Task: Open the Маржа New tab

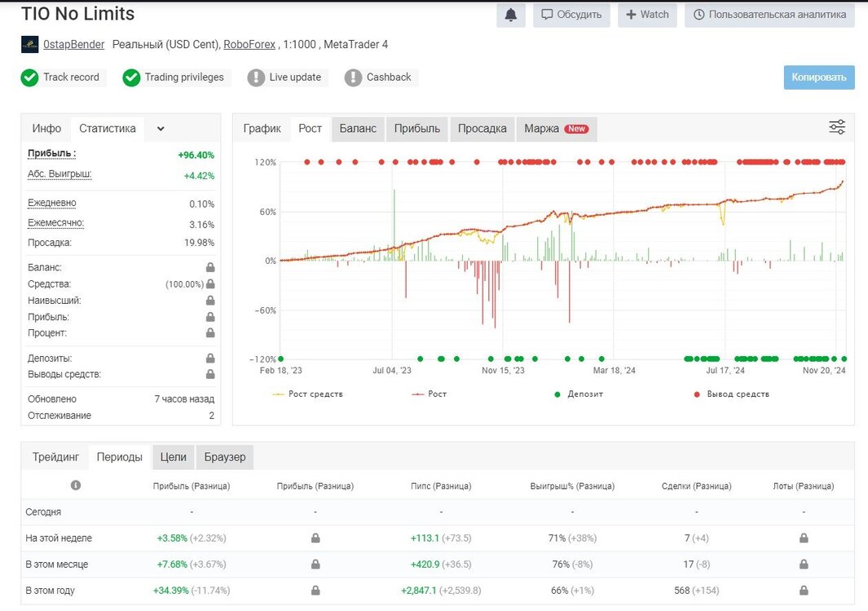Action: 557,129
